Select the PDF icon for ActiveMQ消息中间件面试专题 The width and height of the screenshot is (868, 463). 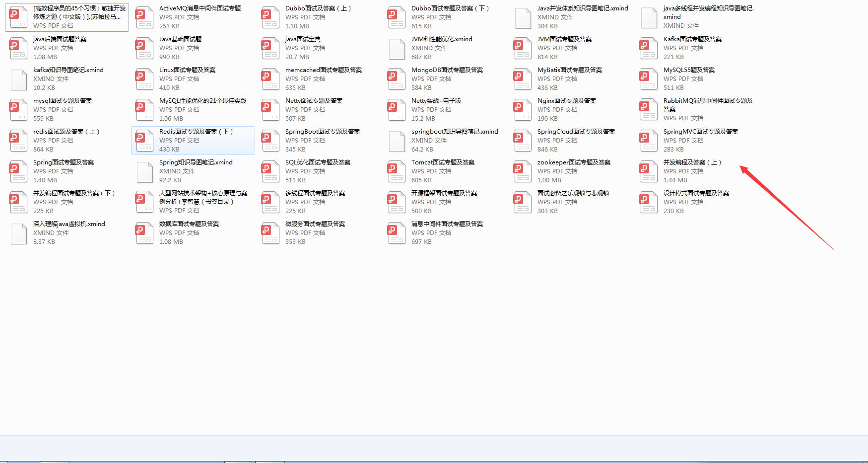pos(144,17)
